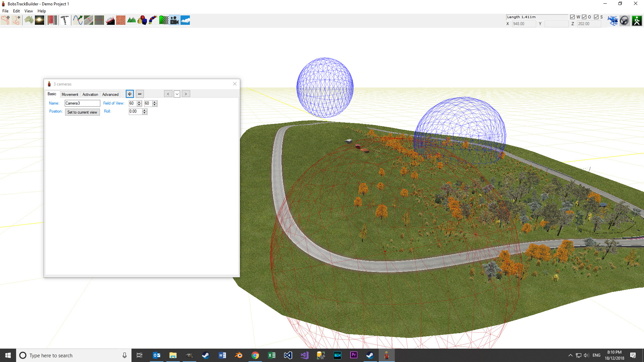Select the helicopter flyover view mode

(x=613, y=20)
